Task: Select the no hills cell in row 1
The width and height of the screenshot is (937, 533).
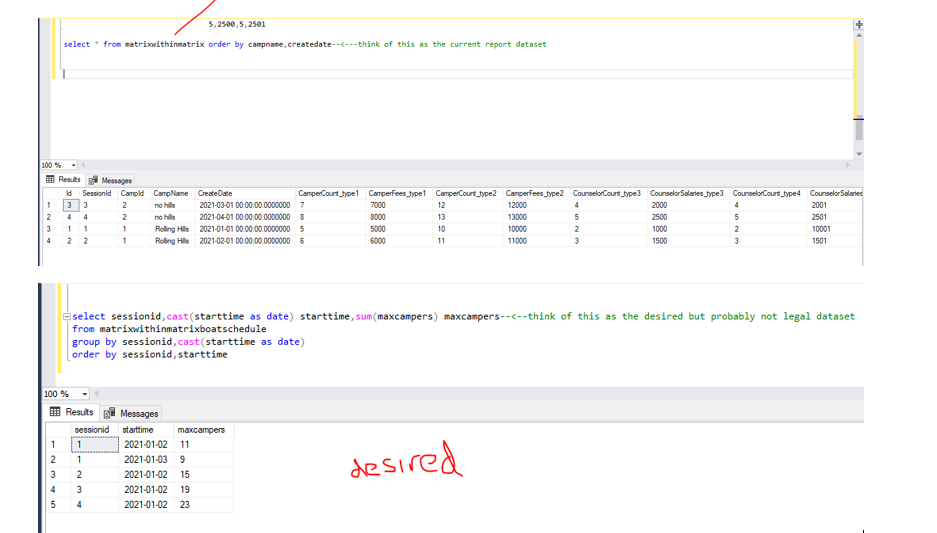Action: point(172,206)
